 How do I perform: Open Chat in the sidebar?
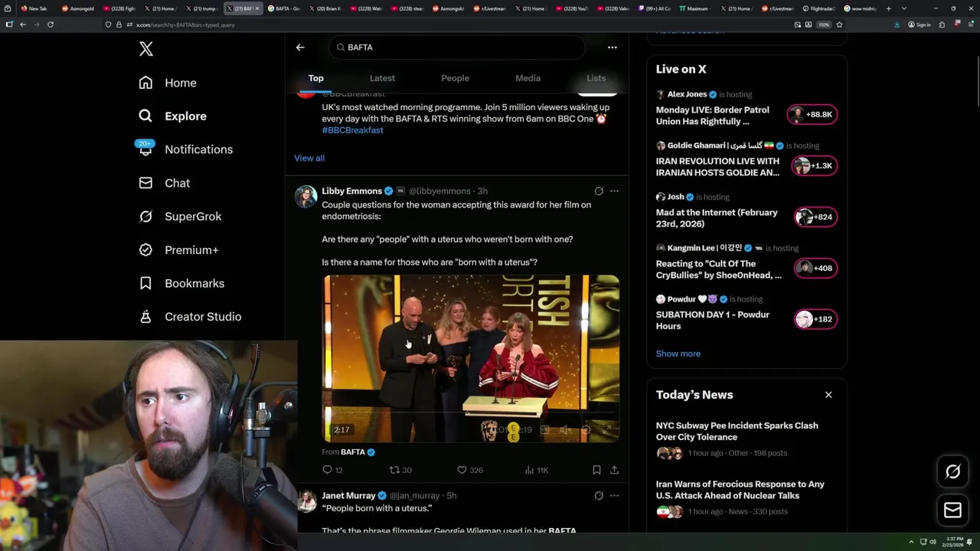165,183
